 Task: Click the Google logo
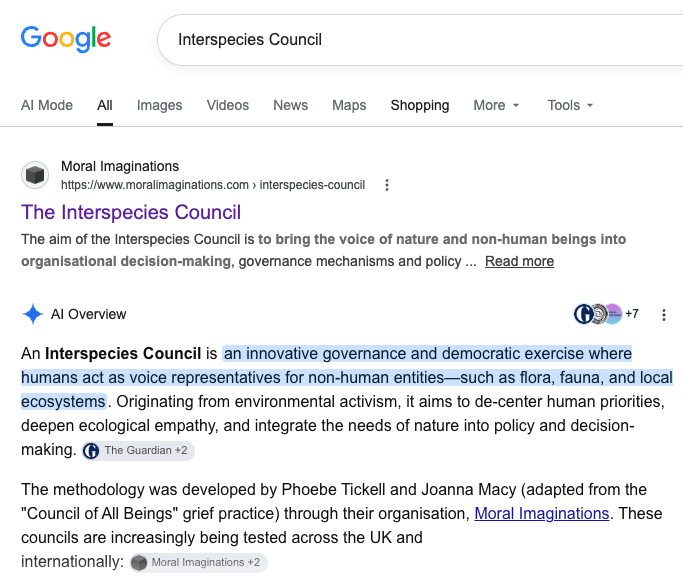point(66,38)
